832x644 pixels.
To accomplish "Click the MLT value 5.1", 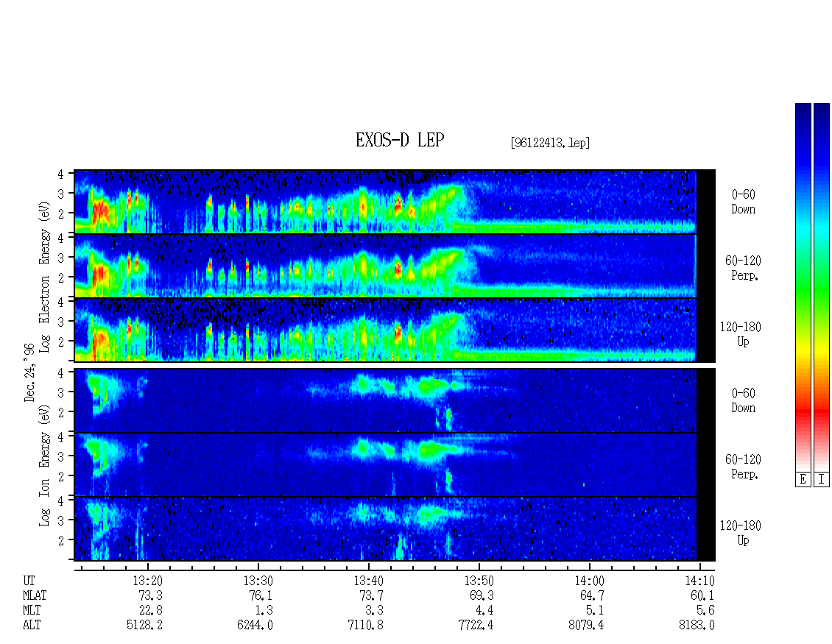I will coord(595,611).
